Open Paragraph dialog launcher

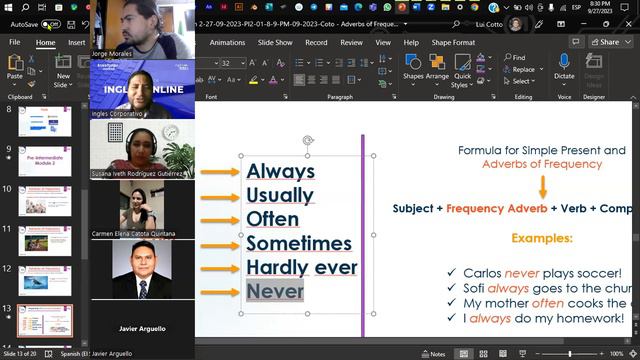click(x=394, y=97)
